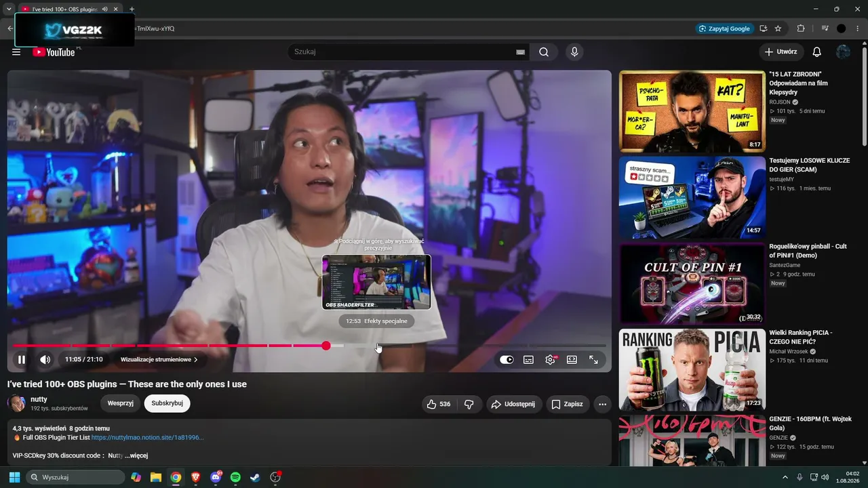Open YouTube notifications bell
Image resolution: width=868 pixels, height=488 pixels.
816,52
